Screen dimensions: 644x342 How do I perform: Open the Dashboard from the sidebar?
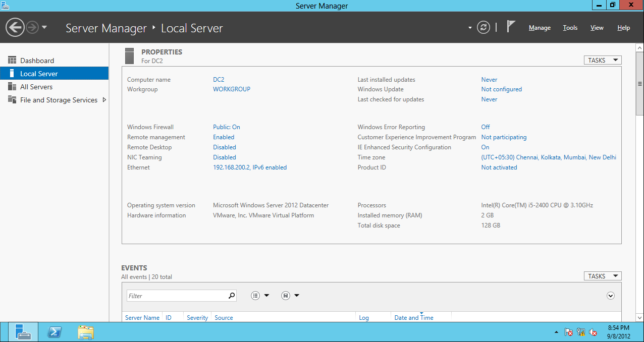click(35, 61)
